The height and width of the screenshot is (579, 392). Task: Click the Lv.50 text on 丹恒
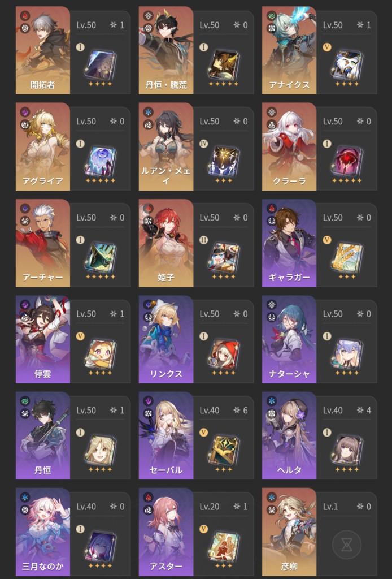coord(86,411)
